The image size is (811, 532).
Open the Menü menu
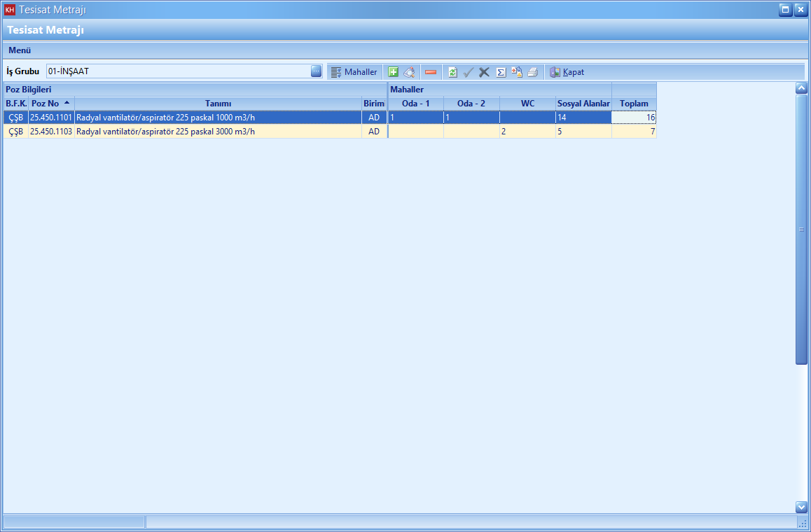tap(20, 50)
